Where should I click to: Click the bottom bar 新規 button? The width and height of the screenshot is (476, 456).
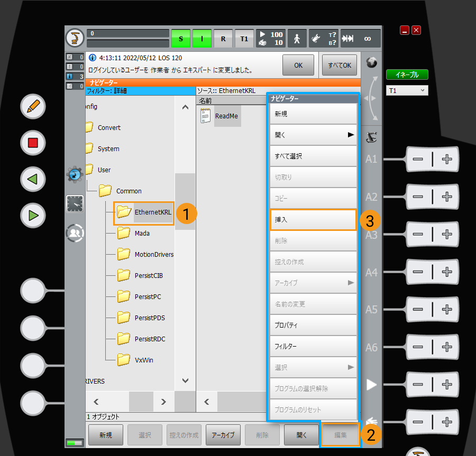click(106, 435)
